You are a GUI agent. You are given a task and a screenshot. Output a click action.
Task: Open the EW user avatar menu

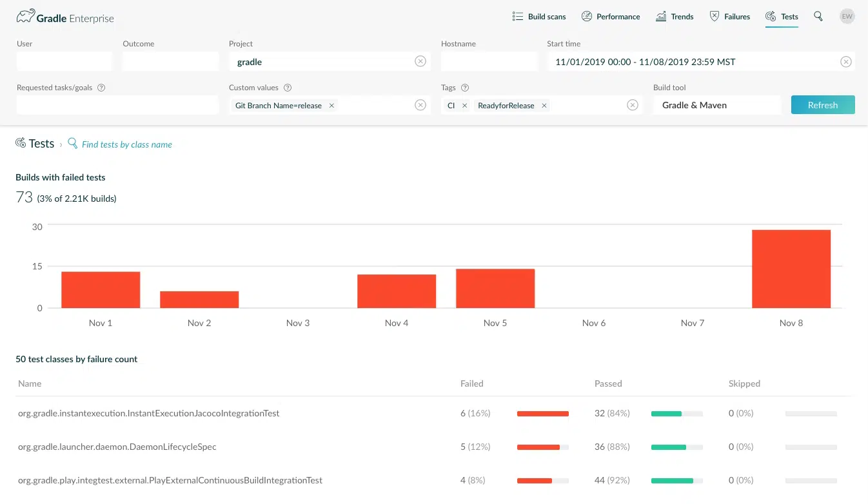point(847,17)
